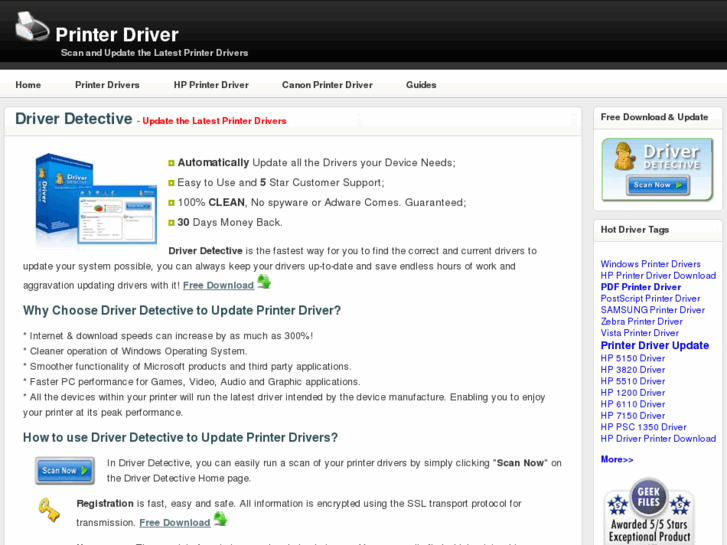Open SAMSUNG Printer Driver tag

[653, 310]
